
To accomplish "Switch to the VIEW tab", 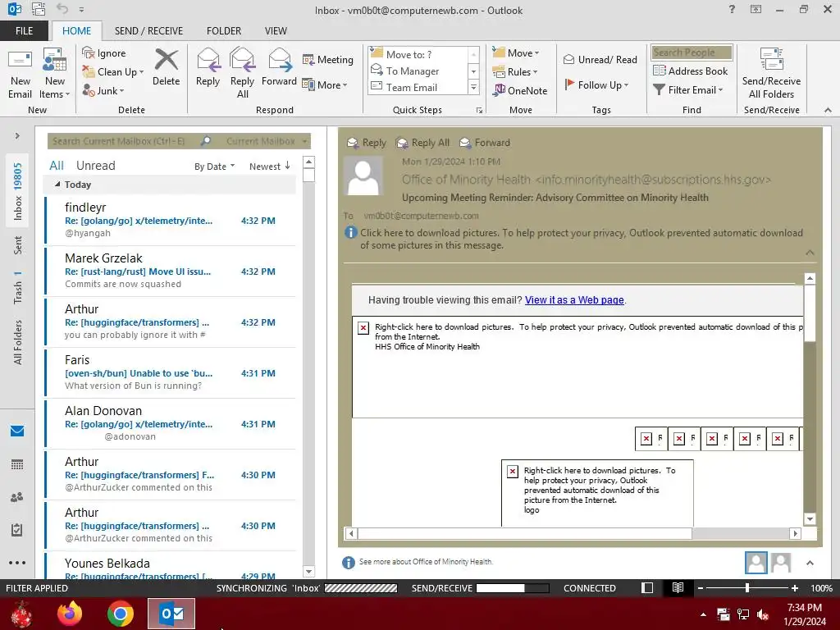I will coord(276,31).
